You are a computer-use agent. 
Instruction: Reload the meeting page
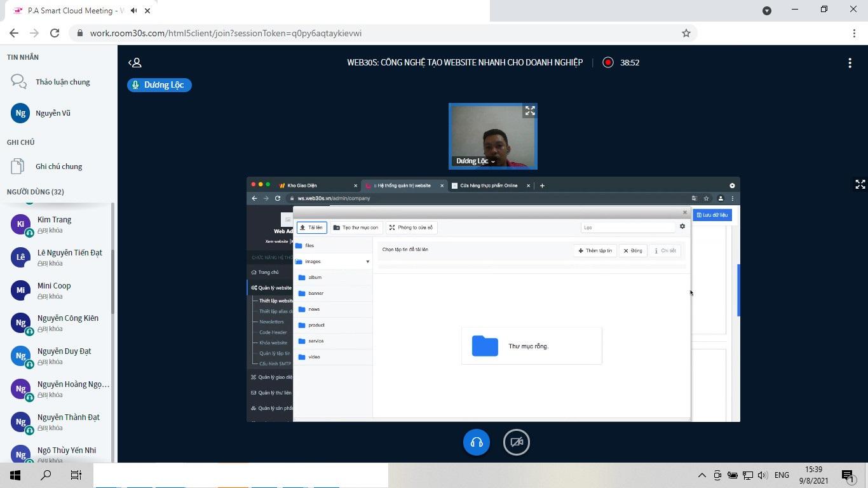point(55,33)
